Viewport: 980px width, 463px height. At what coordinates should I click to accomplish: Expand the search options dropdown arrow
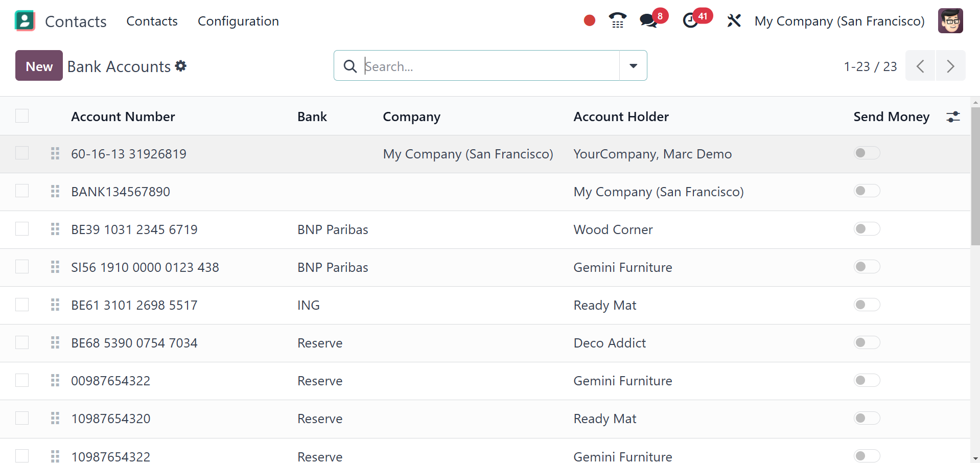click(633, 66)
